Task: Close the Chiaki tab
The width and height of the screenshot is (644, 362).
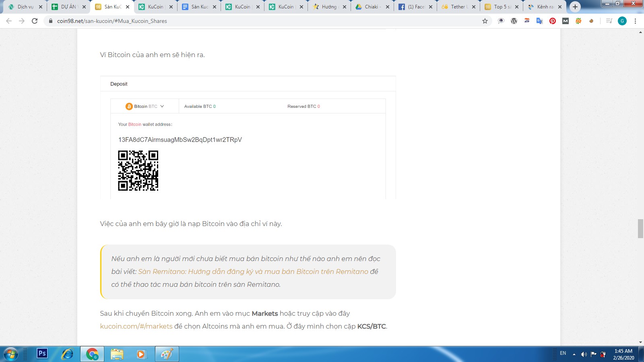Action: [x=388, y=7]
